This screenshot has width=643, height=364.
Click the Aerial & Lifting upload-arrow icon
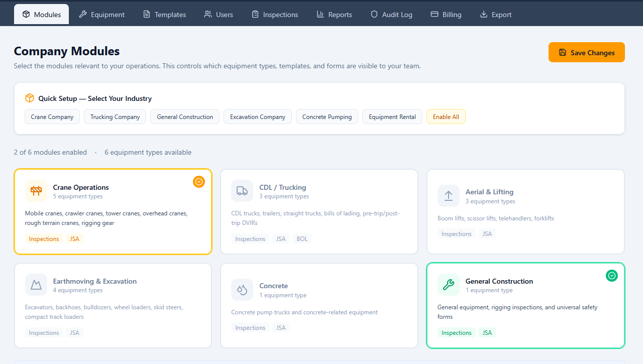click(x=449, y=196)
